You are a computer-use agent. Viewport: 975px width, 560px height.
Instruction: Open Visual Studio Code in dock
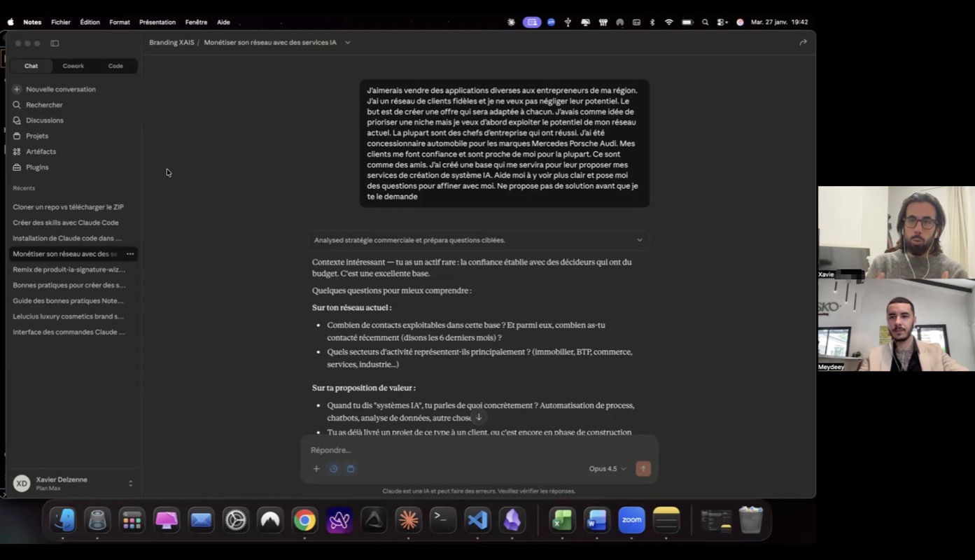(477, 520)
